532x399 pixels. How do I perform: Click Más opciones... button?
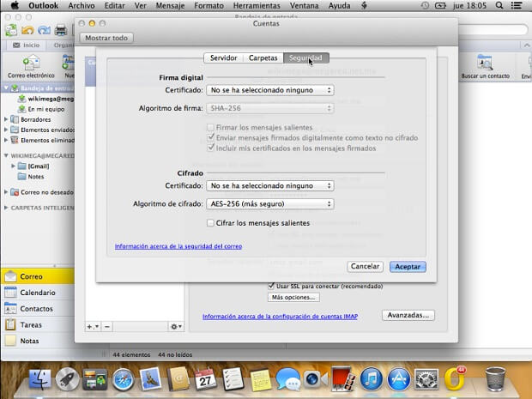(293, 297)
